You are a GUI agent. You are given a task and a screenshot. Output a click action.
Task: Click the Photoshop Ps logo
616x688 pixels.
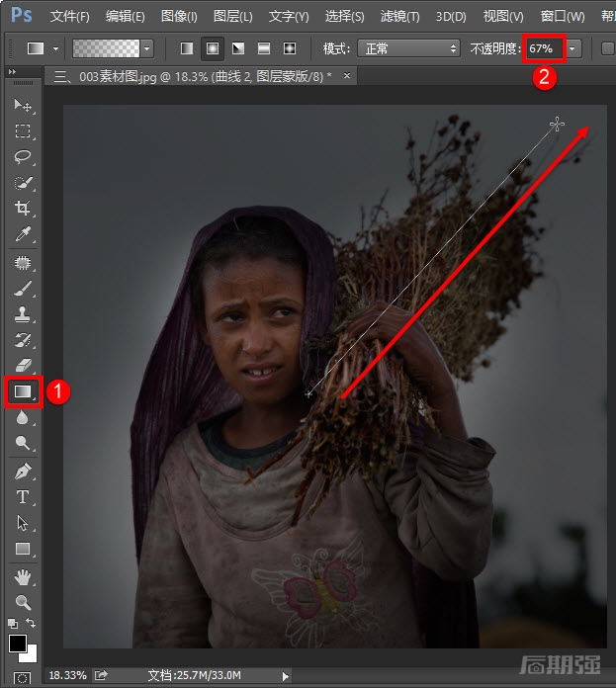pyautogui.click(x=21, y=15)
